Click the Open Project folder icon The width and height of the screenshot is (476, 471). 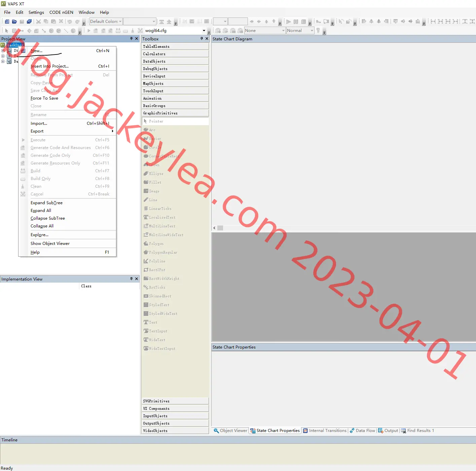[14, 22]
